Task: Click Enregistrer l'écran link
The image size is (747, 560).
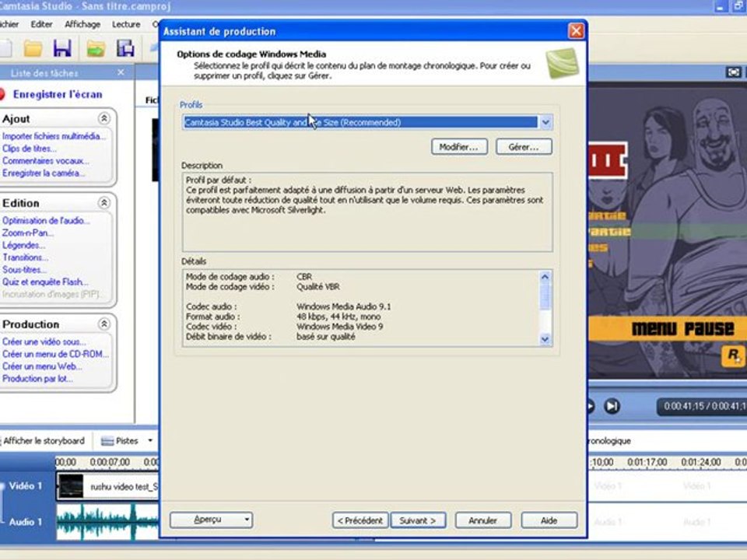Action: [58, 94]
